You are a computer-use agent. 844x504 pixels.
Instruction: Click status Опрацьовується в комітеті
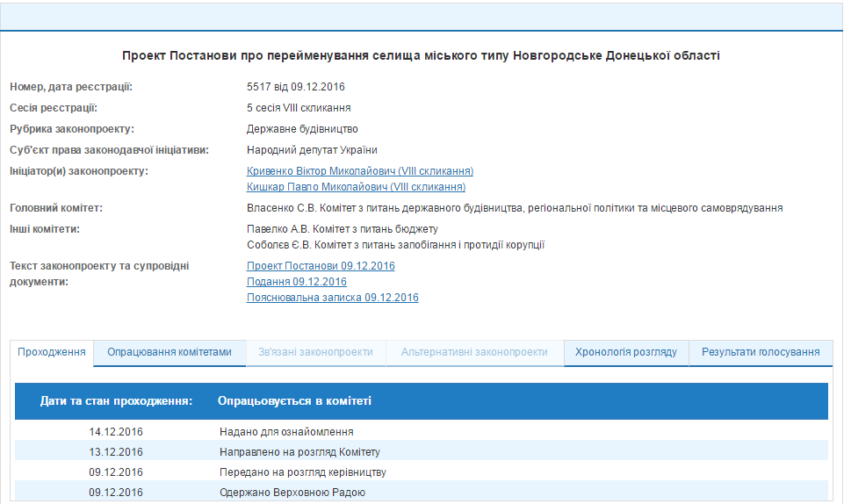294,400
